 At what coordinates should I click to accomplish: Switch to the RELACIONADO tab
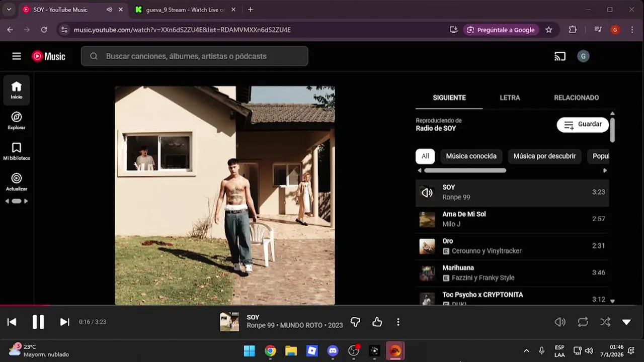click(x=577, y=98)
